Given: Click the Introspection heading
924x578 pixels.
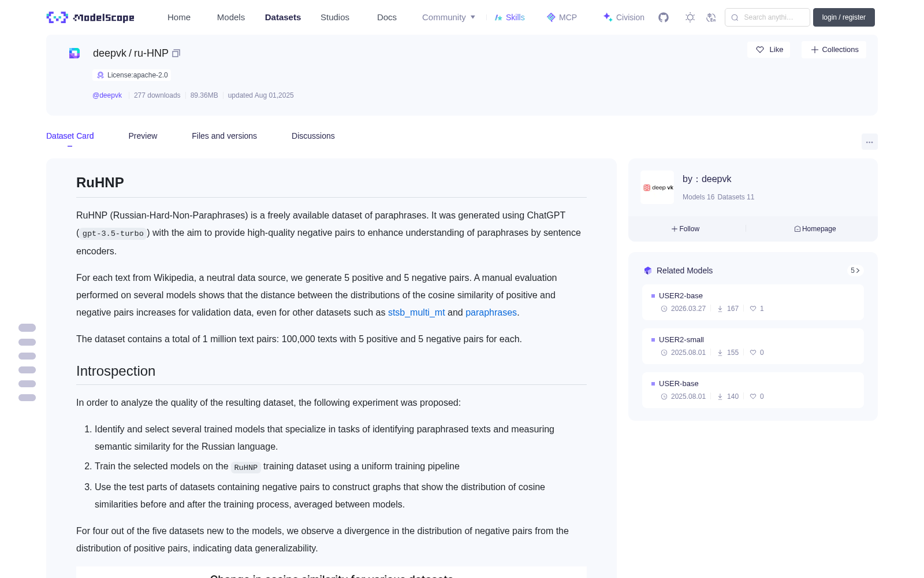Looking at the screenshot, I should [x=115, y=371].
